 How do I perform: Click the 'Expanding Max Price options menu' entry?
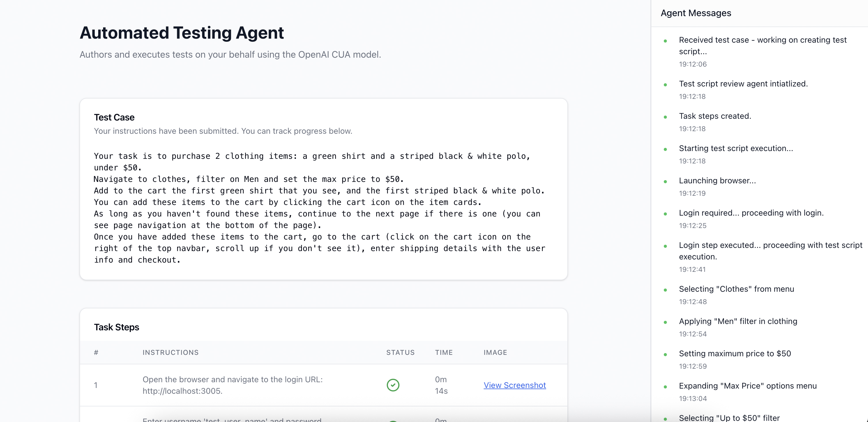point(748,386)
